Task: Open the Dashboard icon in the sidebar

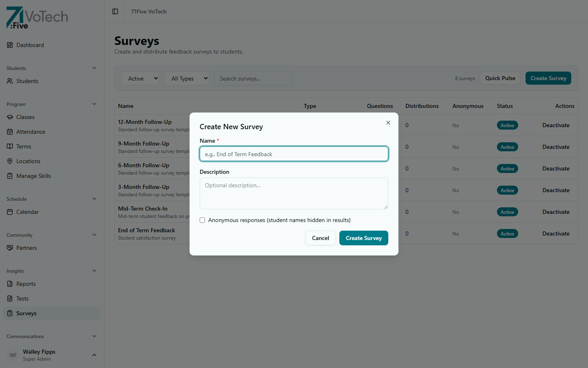Action: pyautogui.click(x=9, y=45)
